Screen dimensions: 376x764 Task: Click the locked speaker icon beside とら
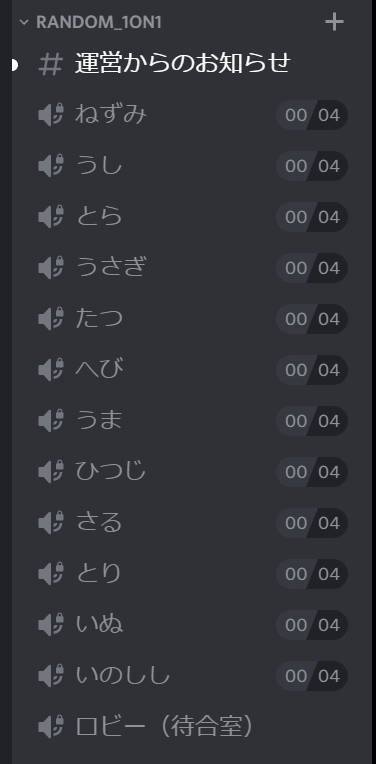tap(51, 217)
